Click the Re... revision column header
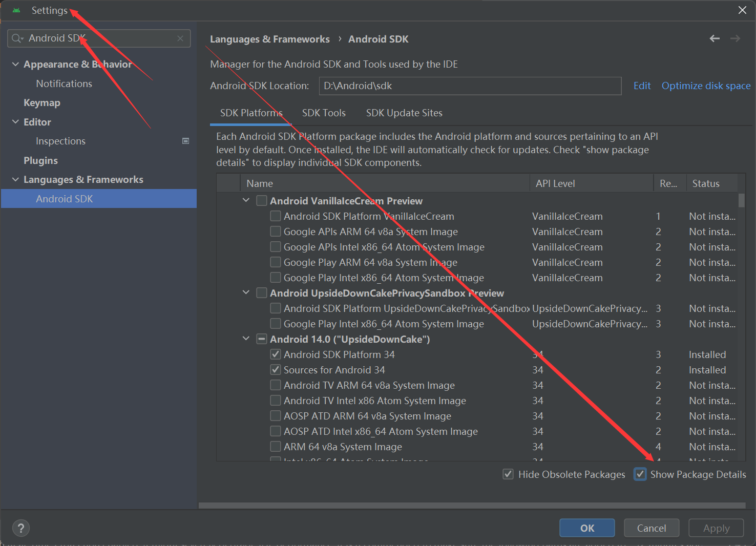 click(669, 183)
